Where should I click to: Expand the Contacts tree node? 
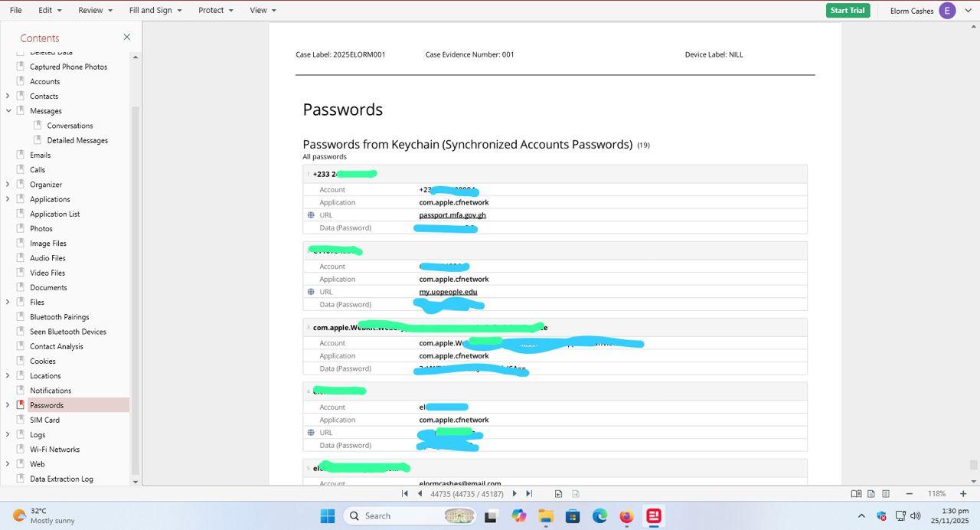click(8, 97)
